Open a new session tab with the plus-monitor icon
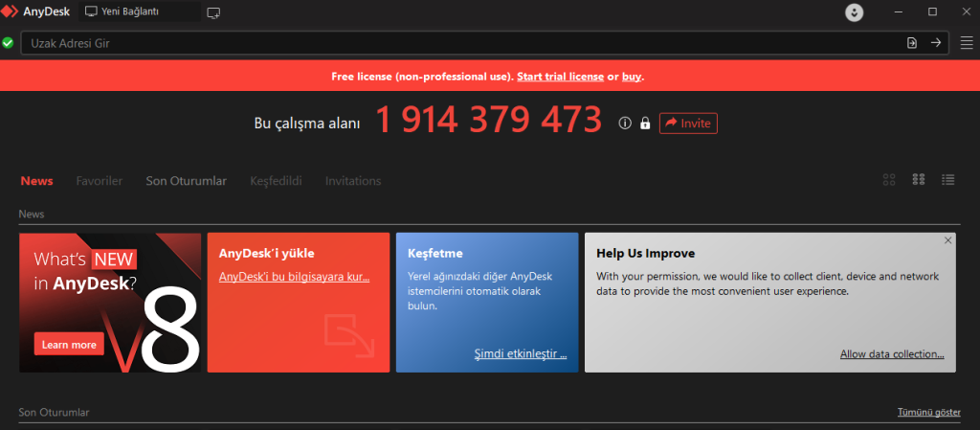 [x=213, y=11]
